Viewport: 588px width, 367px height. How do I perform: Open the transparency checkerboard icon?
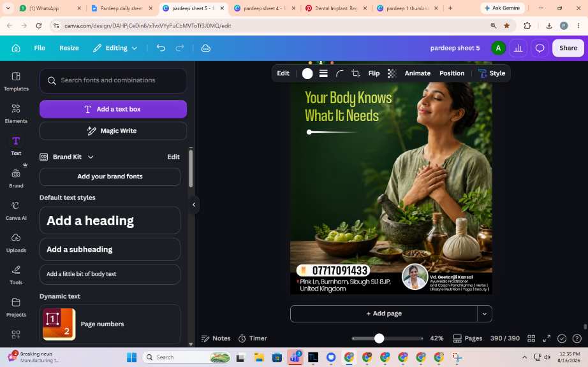coord(392,73)
